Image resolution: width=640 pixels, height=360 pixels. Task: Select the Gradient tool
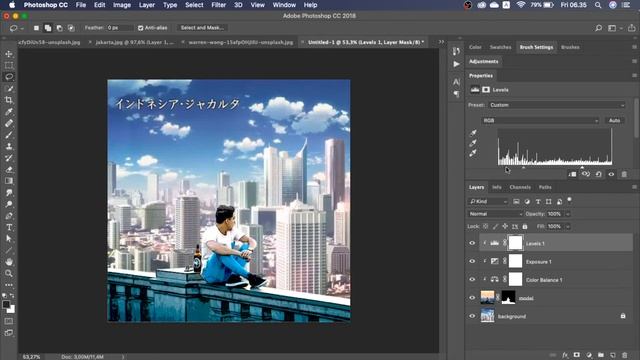pos(9,181)
